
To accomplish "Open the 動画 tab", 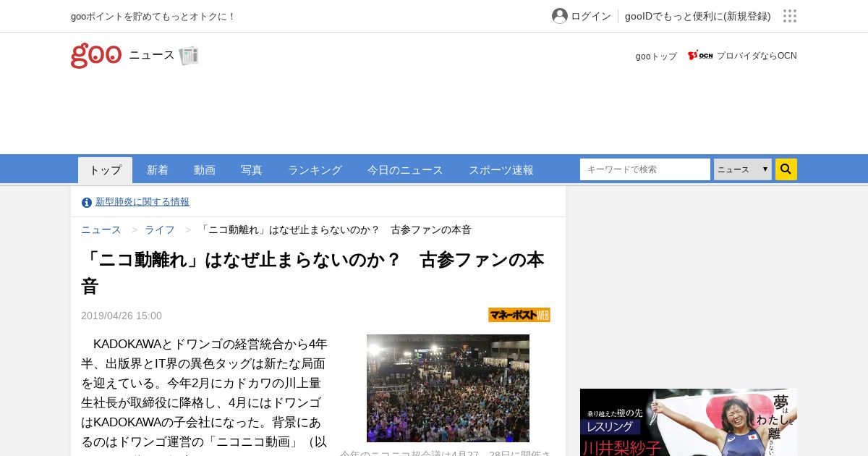I will (x=205, y=170).
